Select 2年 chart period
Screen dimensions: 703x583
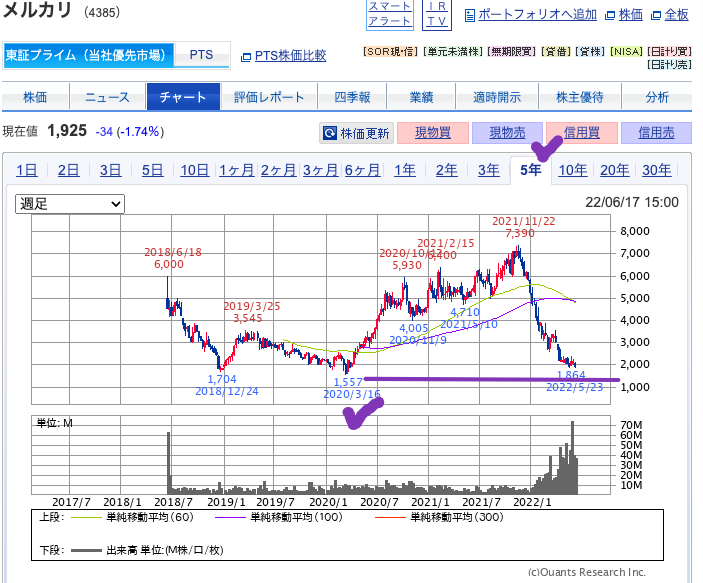pyautogui.click(x=447, y=170)
